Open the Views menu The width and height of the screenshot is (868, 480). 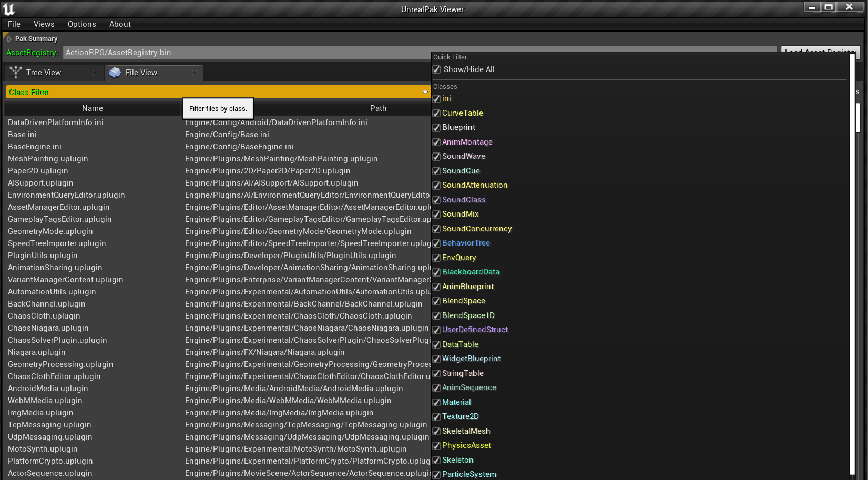[44, 24]
